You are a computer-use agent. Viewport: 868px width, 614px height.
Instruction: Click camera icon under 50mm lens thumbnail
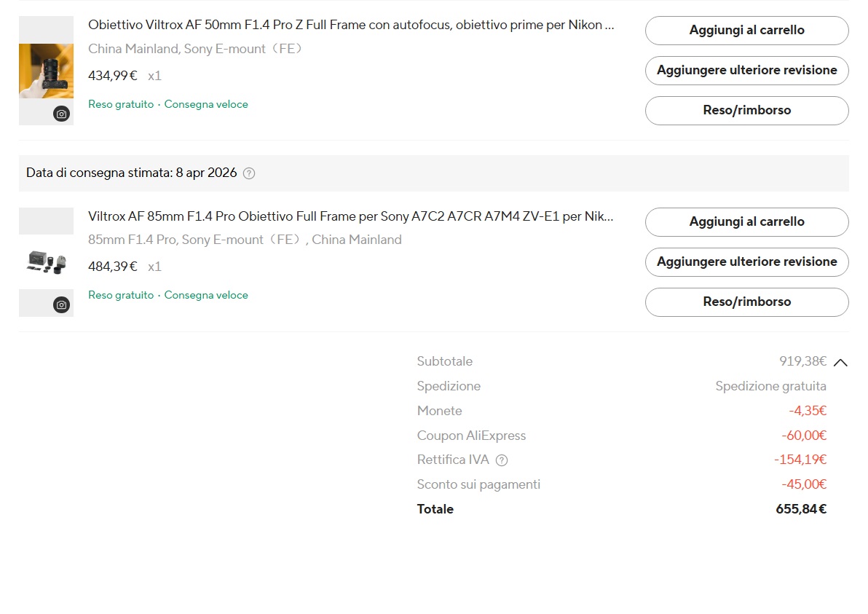coord(61,114)
